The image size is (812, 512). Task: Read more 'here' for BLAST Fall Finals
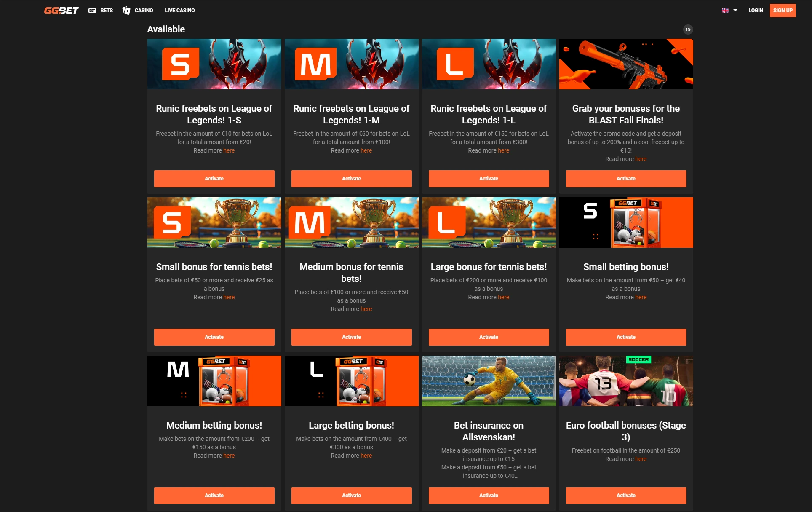pyautogui.click(x=641, y=159)
